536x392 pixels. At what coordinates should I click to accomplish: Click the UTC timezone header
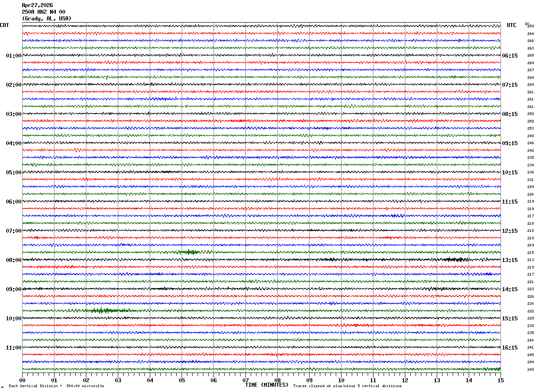coord(512,25)
